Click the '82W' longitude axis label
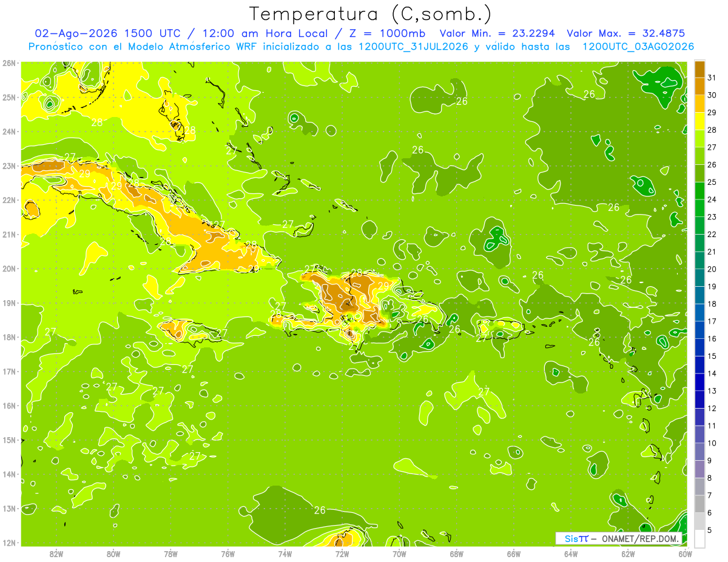This screenshot has height=562, width=728. coord(56,553)
